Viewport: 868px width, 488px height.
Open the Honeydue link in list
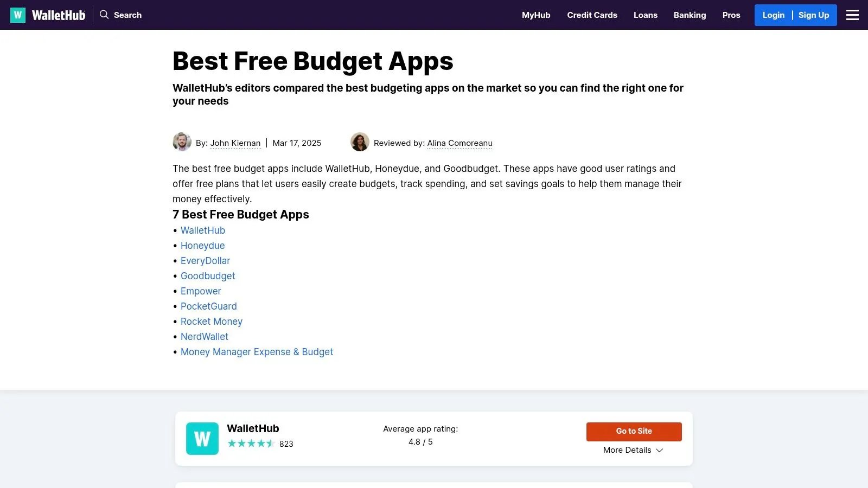click(x=202, y=246)
